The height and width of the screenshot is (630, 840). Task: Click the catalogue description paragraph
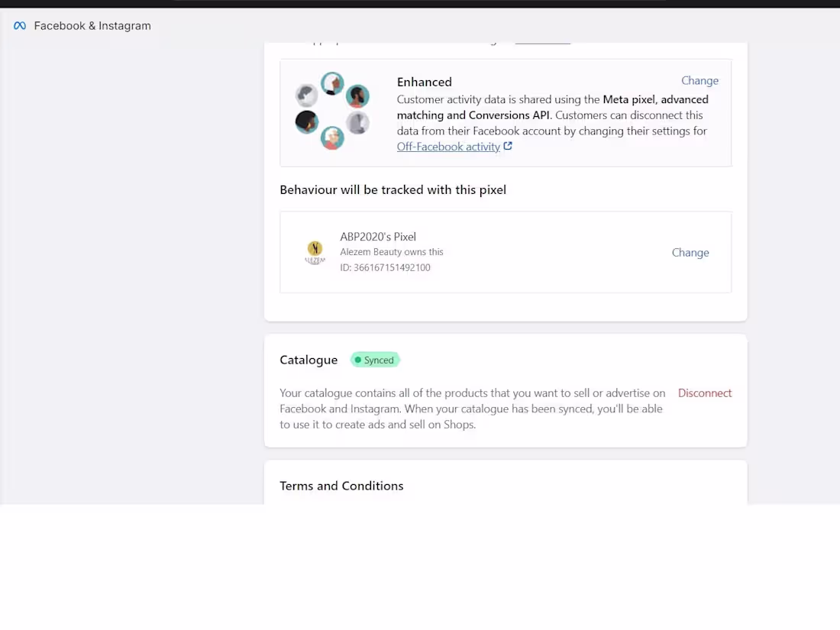coord(473,409)
